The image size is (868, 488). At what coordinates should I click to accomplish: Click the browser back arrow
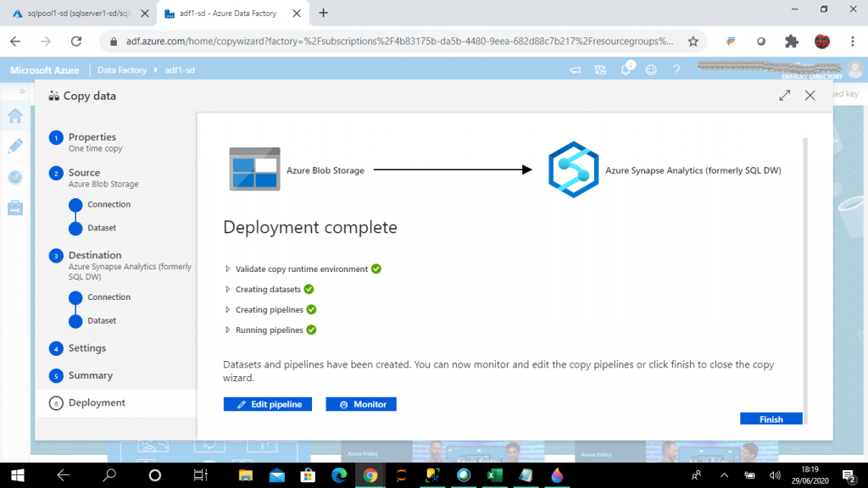coord(15,41)
